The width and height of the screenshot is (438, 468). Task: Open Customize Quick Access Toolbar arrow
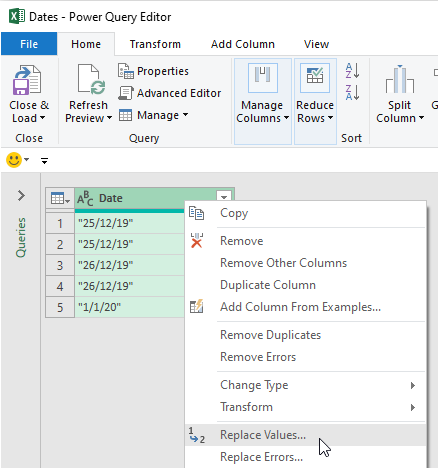tap(44, 161)
